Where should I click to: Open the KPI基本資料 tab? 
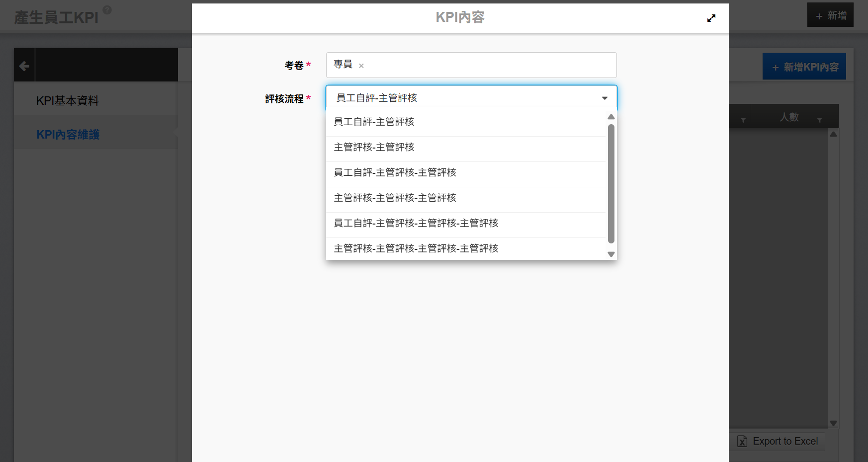pos(68,101)
